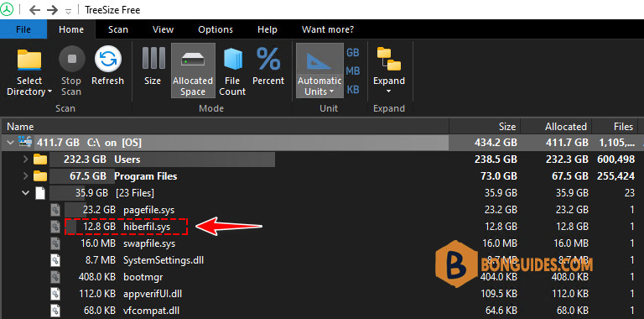The image size is (644, 319).
Task: Select the vfcompat.dll file
Action: pyautogui.click(x=151, y=311)
